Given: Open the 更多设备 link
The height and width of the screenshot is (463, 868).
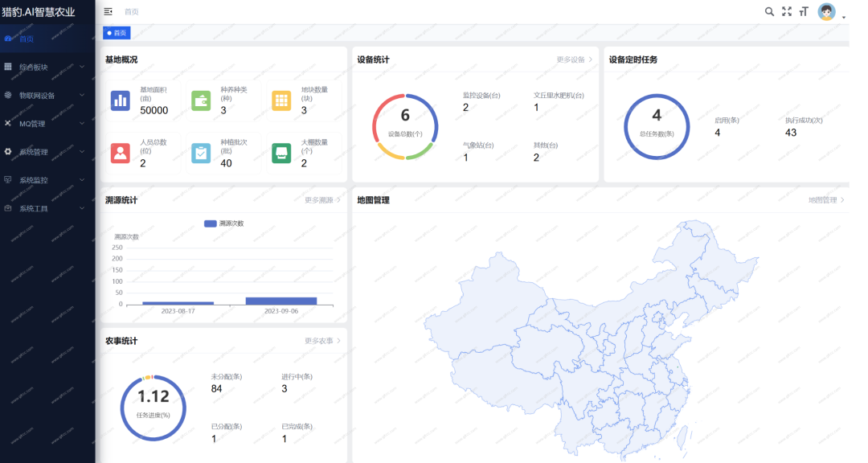Looking at the screenshot, I should tap(574, 59).
